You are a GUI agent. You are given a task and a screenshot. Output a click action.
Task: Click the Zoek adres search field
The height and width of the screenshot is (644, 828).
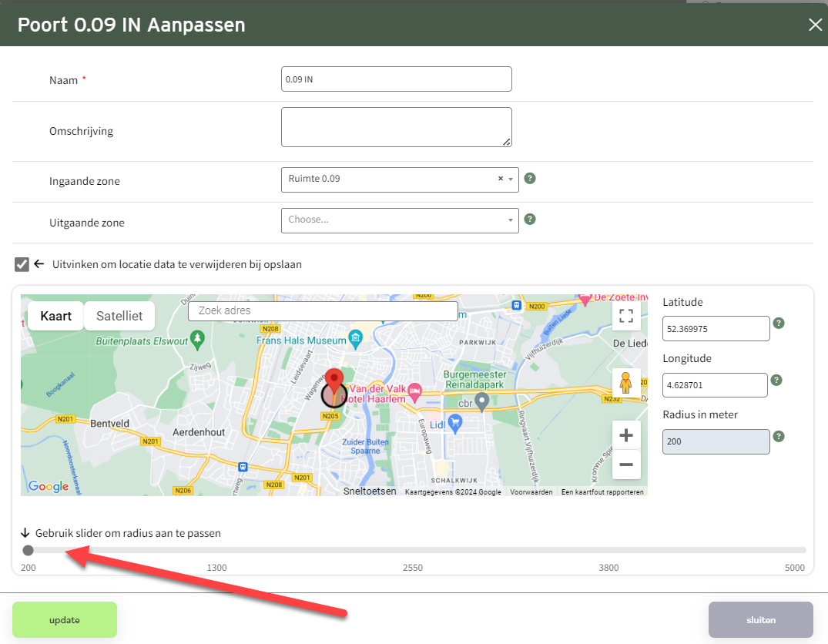323,311
